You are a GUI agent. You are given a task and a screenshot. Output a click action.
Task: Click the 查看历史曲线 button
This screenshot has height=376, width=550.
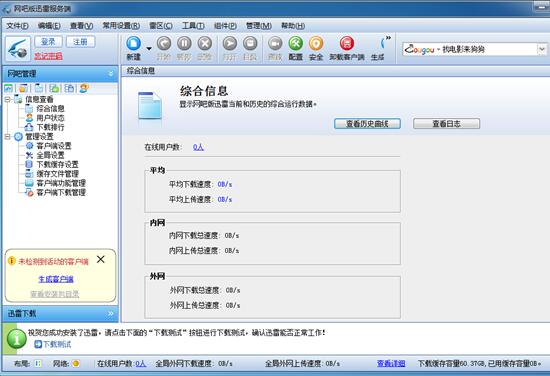click(x=367, y=123)
